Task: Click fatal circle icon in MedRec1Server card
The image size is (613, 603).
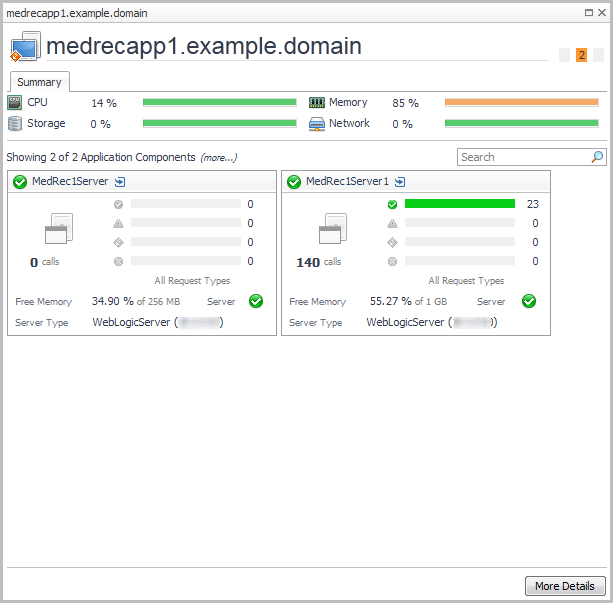Action: pos(118,261)
